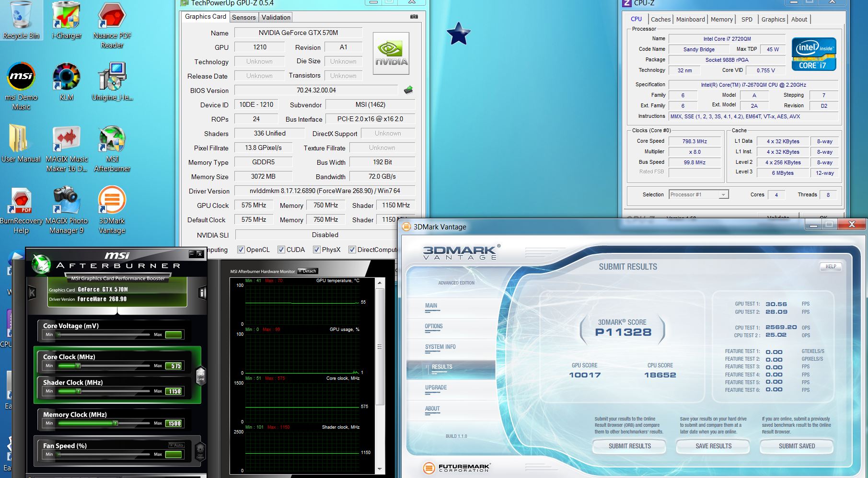Open the Processor #1 selection dropdown

(x=699, y=194)
